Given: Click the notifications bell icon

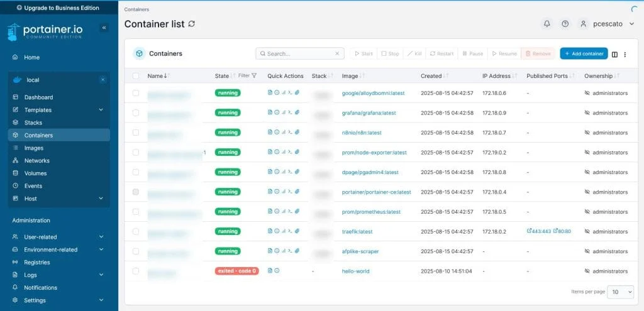Looking at the screenshot, I should tap(547, 24).
